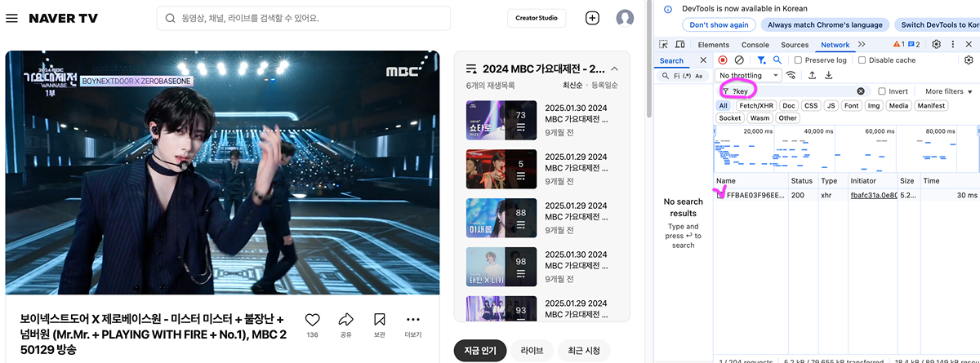Check the Disable cache option

coord(862,60)
